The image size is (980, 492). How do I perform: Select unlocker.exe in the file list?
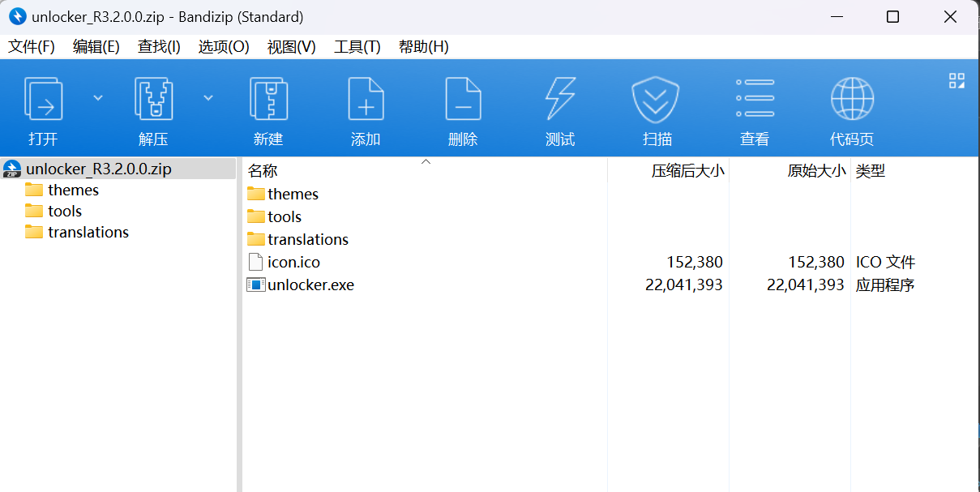pos(310,285)
